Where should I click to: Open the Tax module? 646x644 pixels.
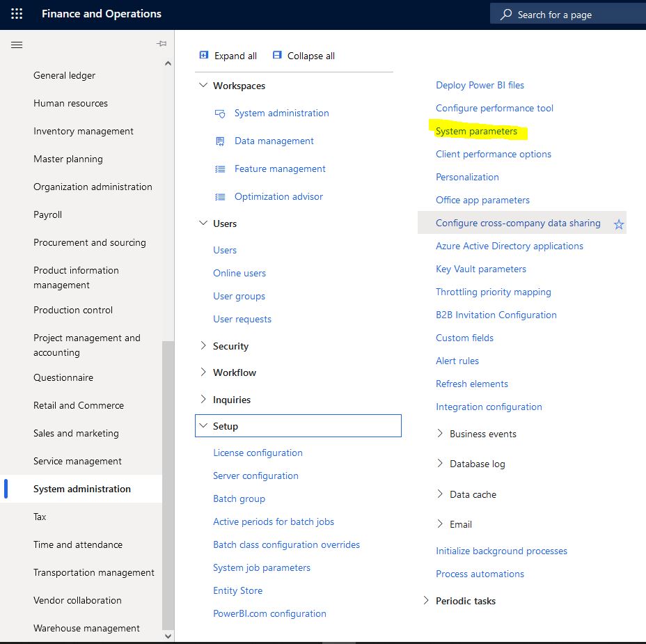tap(40, 517)
